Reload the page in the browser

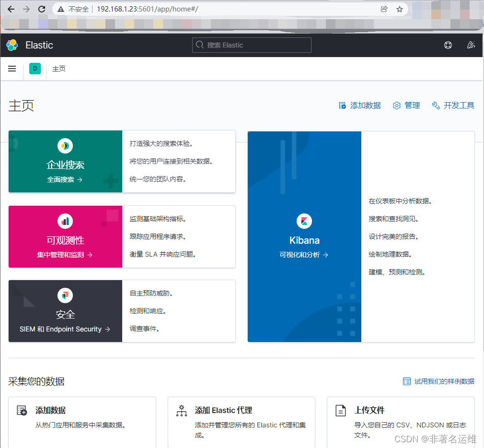click(42, 9)
